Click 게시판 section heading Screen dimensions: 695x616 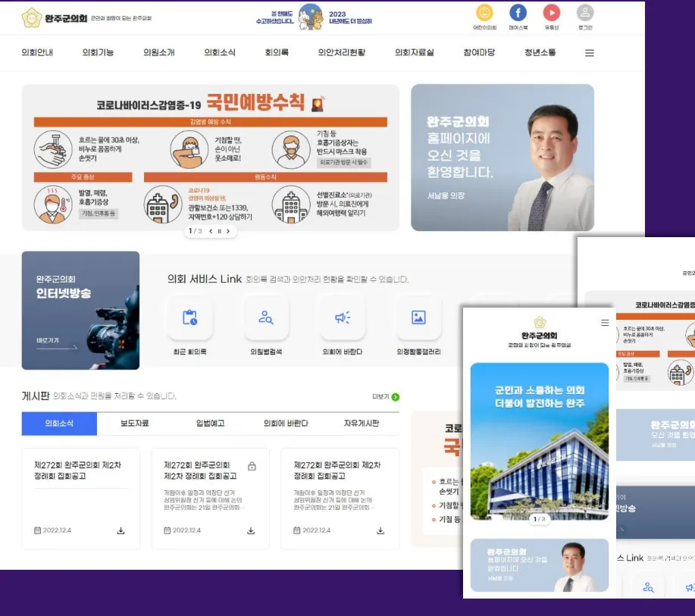(36, 396)
